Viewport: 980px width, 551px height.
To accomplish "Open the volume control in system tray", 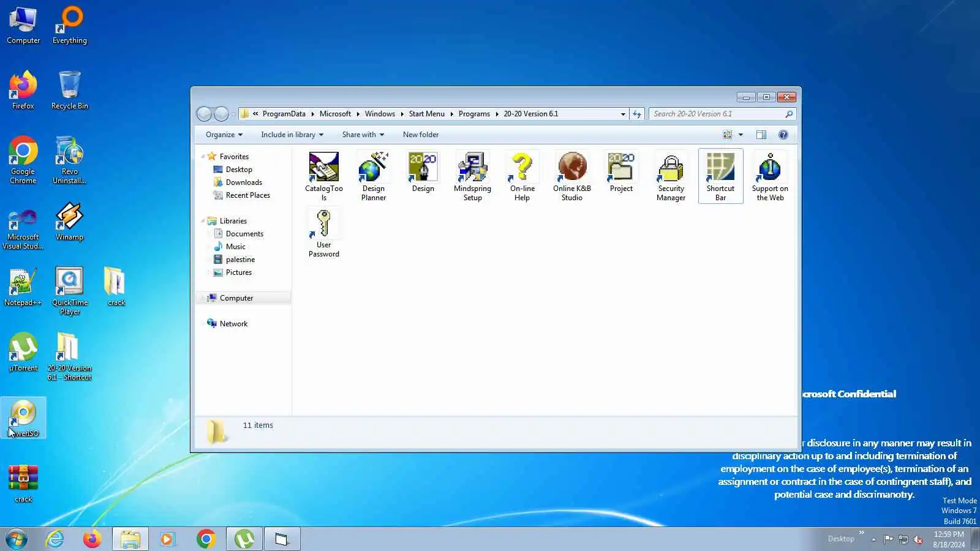I will (x=918, y=539).
